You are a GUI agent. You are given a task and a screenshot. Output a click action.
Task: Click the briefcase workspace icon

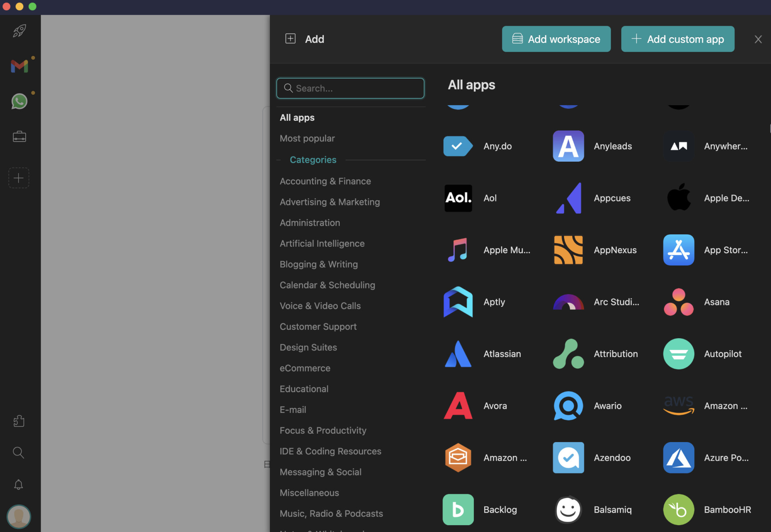coord(19,137)
